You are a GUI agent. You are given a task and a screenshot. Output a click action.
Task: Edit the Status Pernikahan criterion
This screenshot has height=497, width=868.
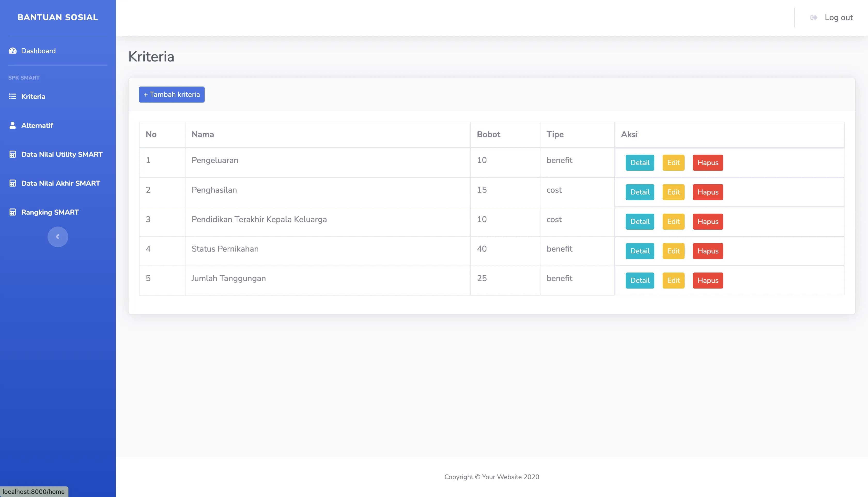coord(673,251)
